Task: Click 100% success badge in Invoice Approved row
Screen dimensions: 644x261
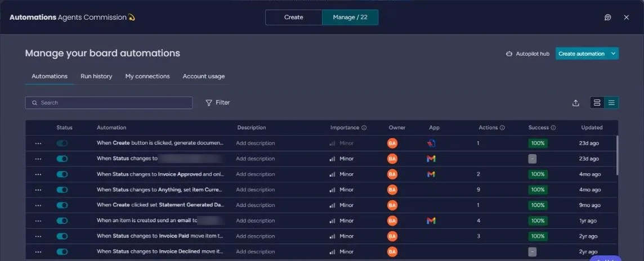Action: coord(538,174)
